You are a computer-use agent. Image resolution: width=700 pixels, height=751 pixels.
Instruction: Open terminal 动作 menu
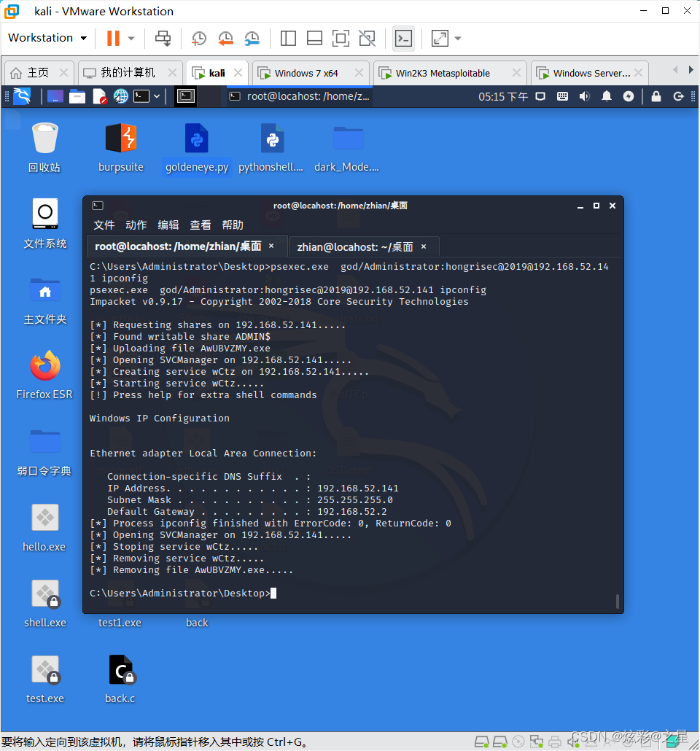[136, 225]
